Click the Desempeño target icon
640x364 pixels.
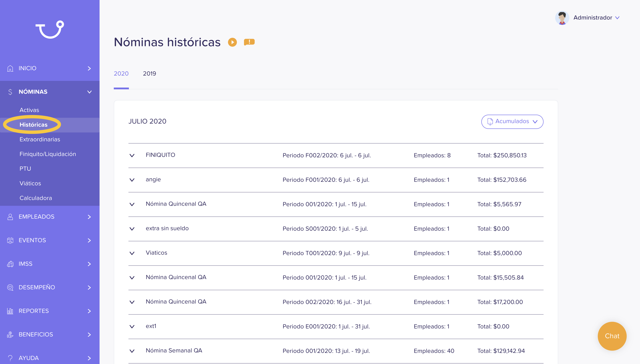10,287
